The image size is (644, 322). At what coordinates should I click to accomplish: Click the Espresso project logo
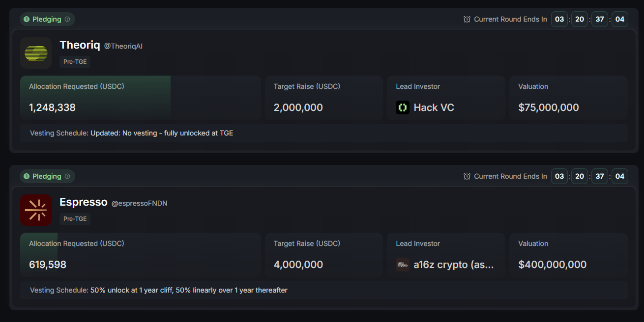[36, 210]
